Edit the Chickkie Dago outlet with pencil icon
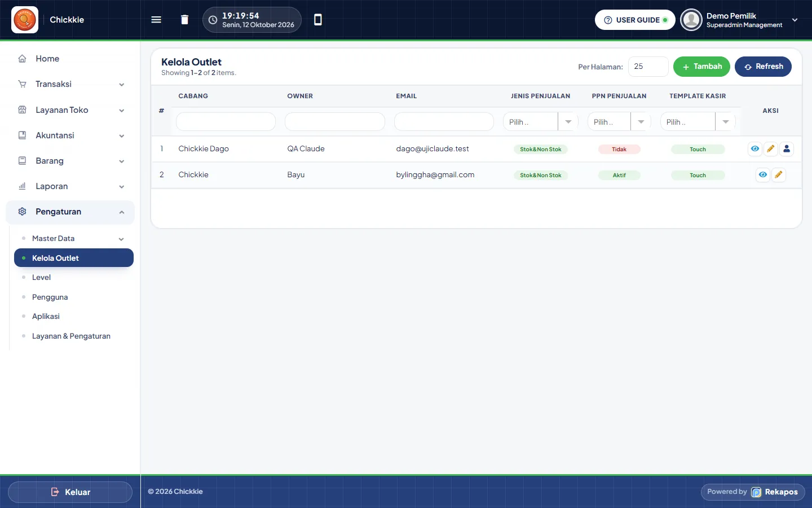812x508 pixels. [x=771, y=149]
